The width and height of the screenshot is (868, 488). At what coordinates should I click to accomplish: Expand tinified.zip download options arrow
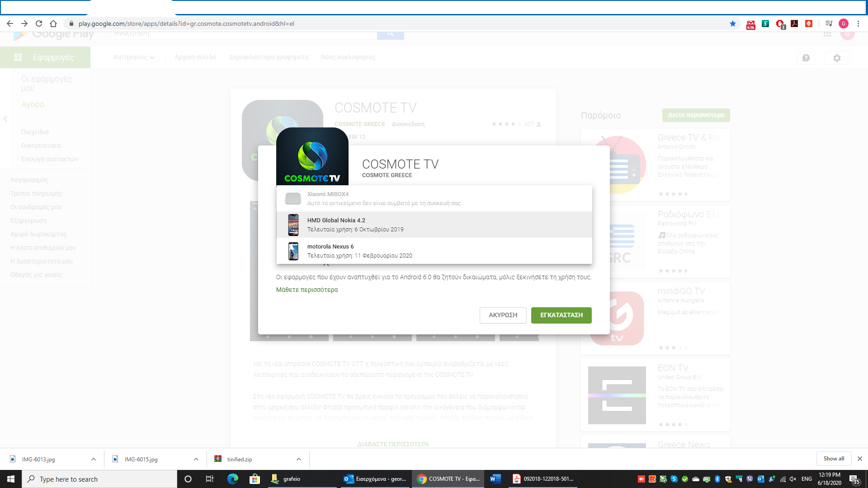point(299,459)
